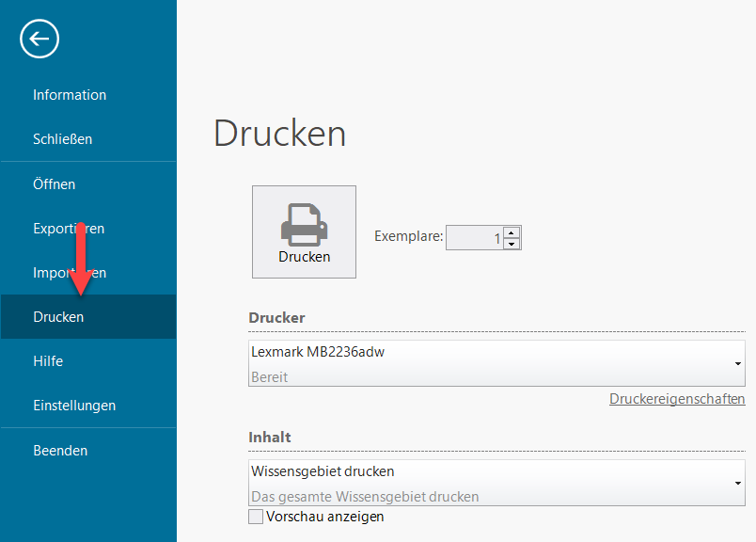The width and height of the screenshot is (756, 542).
Task: Open the Wissensgebiet drucken content dropdown
Action: click(737, 483)
